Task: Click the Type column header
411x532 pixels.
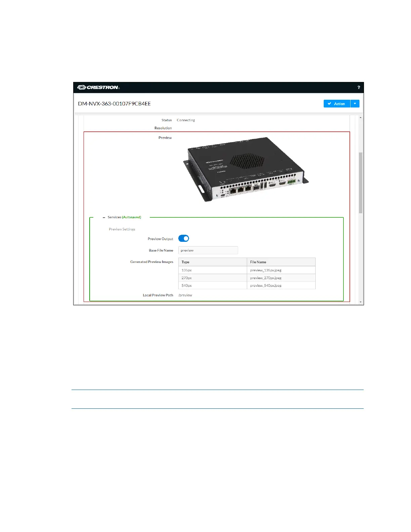Action: 213,262
